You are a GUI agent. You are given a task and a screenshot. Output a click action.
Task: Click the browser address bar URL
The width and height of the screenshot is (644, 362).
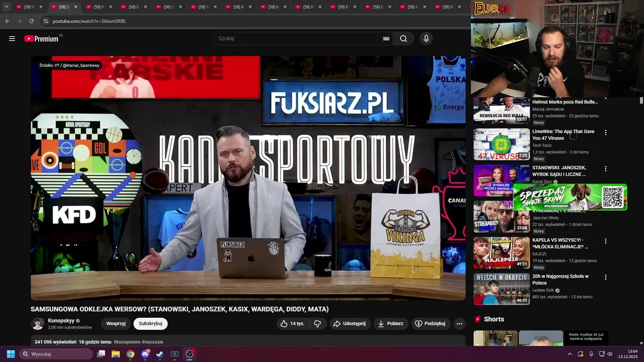(x=89, y=21)
